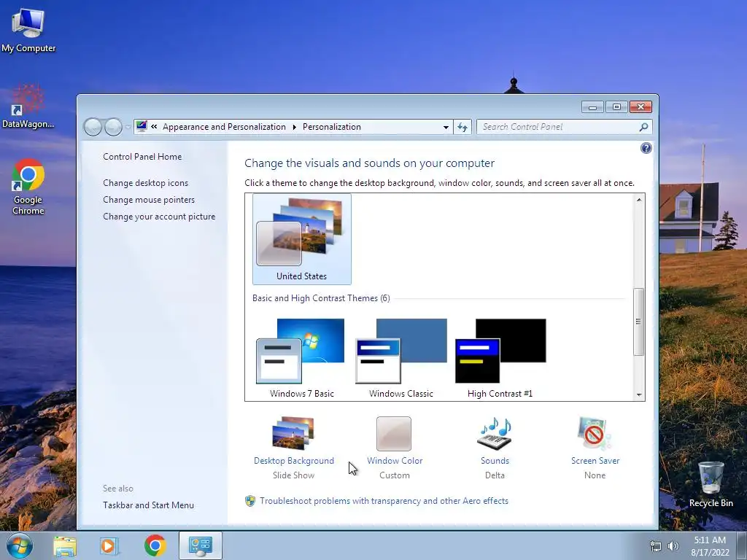Select the Google Chrome desktop shortcut
This screenshot has height=560, width=747.
point(28,187)
